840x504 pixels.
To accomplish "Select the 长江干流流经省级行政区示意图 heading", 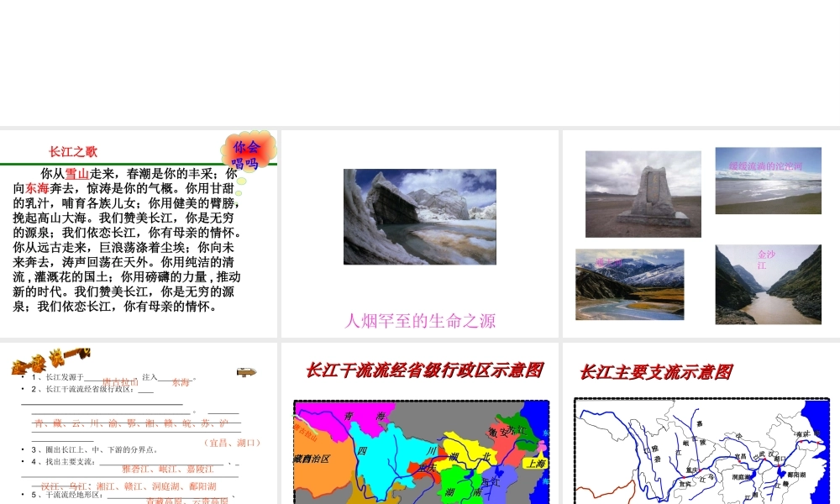I will [424, 370].
